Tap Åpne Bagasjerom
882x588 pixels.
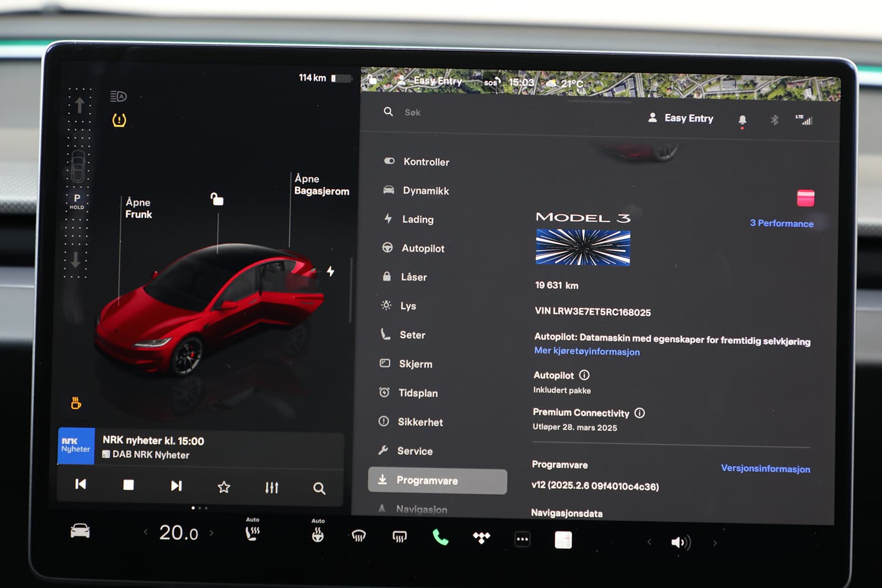pos(321,185)
